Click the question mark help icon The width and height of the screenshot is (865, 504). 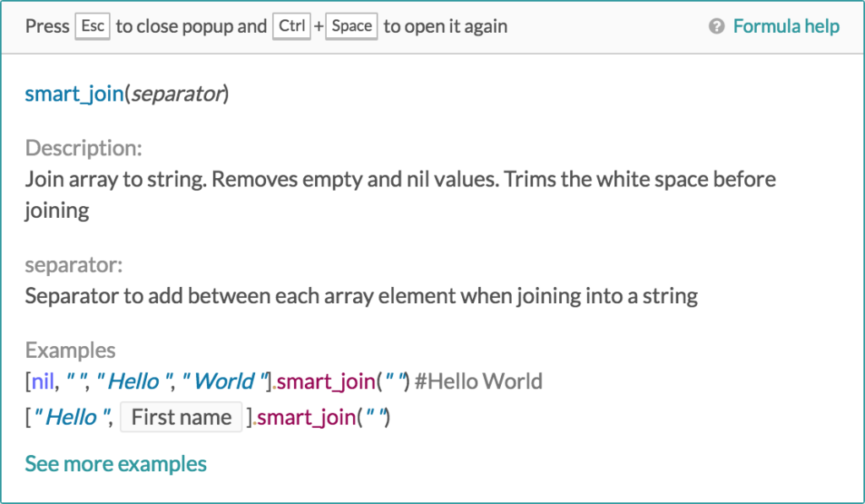click(715, 25)
